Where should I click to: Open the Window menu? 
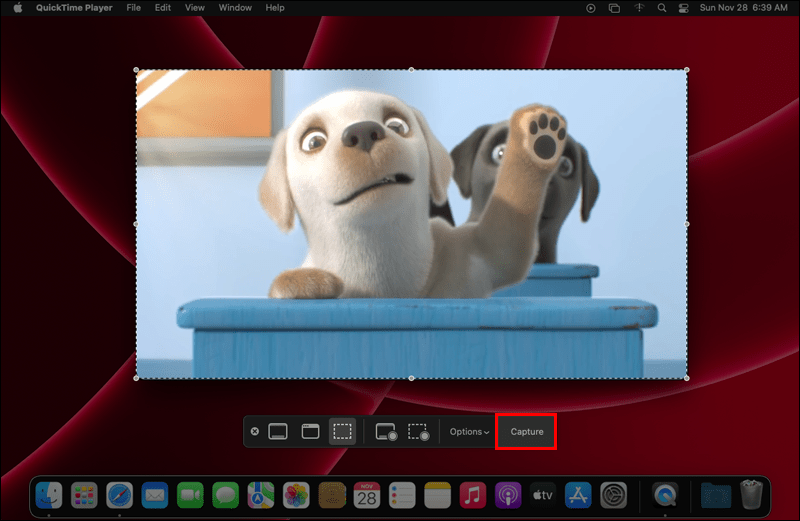[x=235, y=8]
